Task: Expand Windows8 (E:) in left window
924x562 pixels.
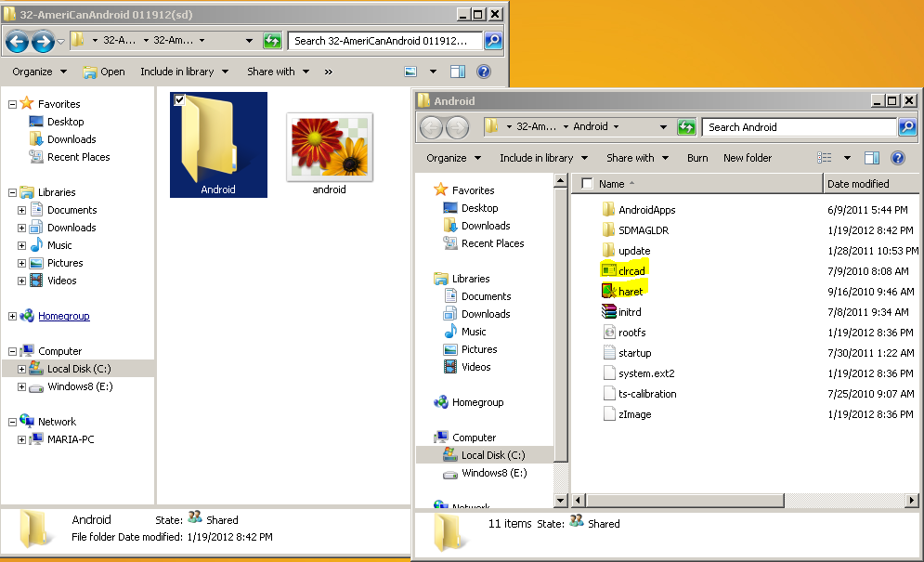Action: pyautogui.click(x=21, y=387)
